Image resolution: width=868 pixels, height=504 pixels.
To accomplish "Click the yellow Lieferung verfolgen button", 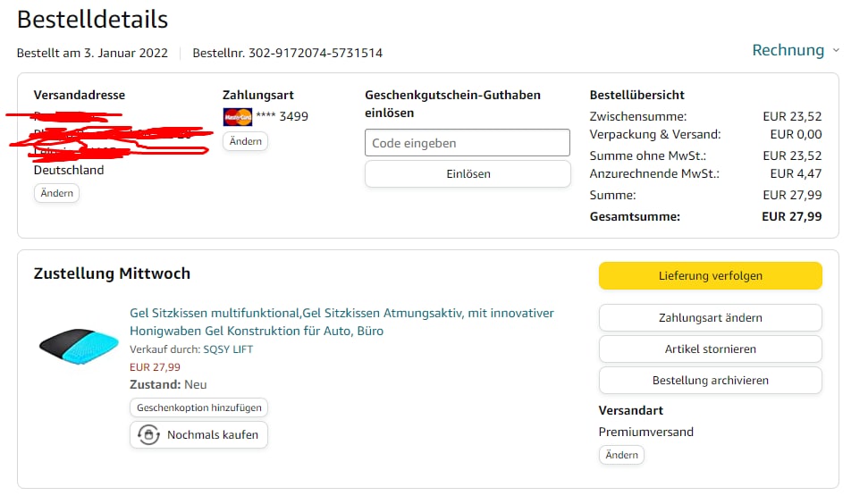I will 710,276.
